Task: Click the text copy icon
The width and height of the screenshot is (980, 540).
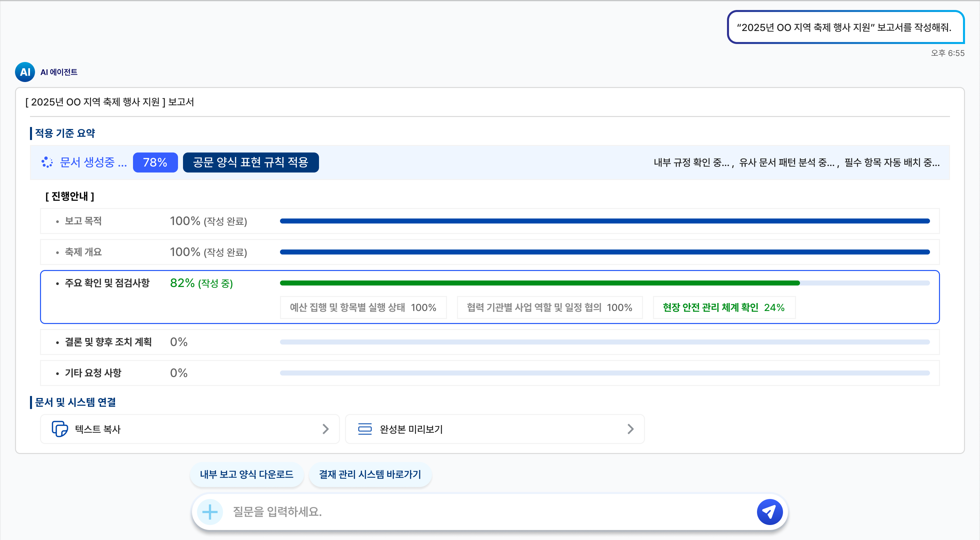Action: pos(60,429)
